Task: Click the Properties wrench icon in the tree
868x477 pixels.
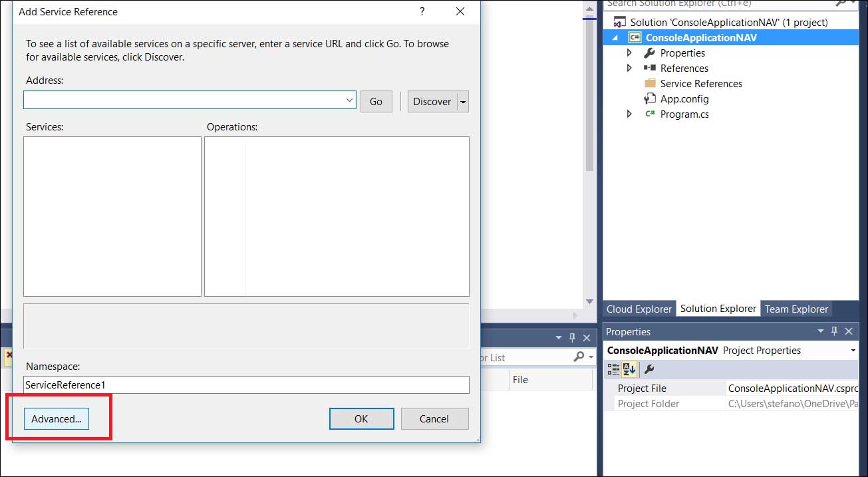Action: pos(650,53)
